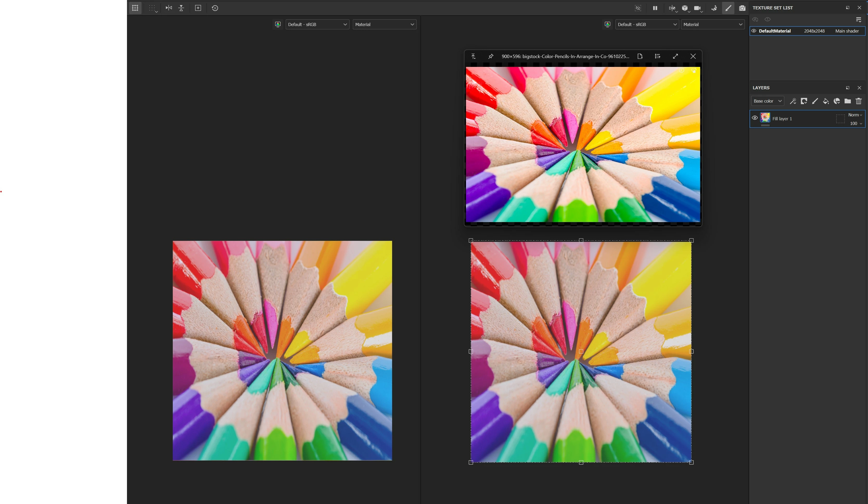Add a fill layer with the bucket icon
868x504 pixels.
(x=826, y=101)
